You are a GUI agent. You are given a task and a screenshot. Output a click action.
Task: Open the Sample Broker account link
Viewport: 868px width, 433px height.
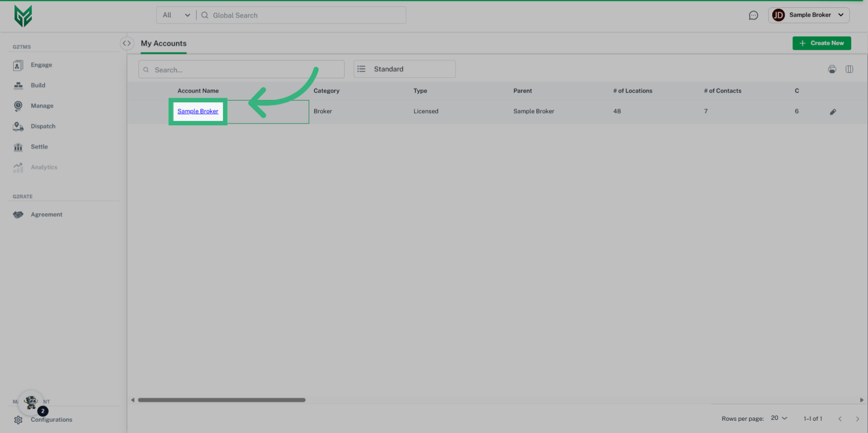(198, 111)
